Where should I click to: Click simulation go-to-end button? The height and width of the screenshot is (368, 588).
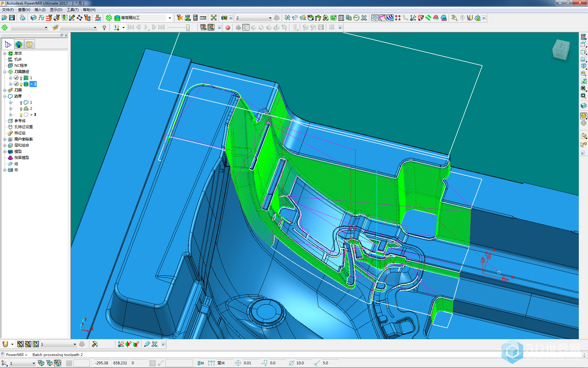pos(162,28)
